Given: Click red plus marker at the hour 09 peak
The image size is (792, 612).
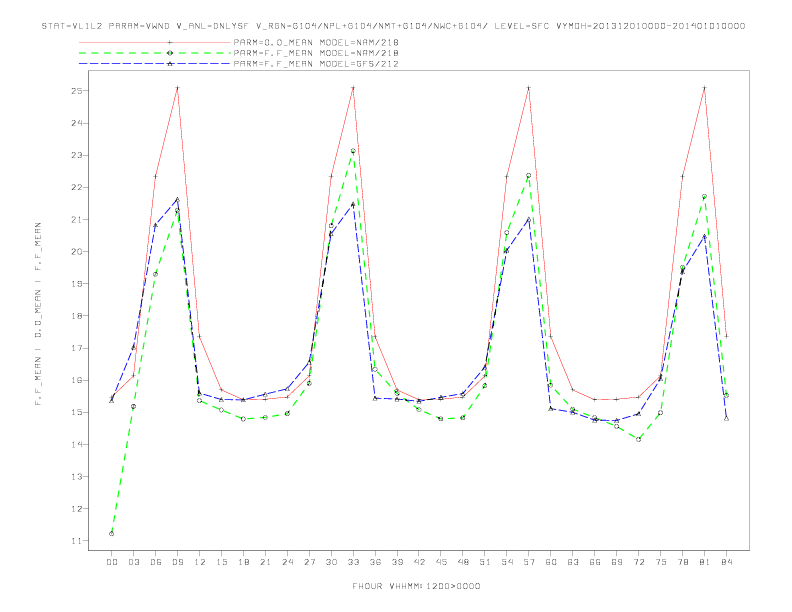Looking at the screenshot, I should 177,88.
